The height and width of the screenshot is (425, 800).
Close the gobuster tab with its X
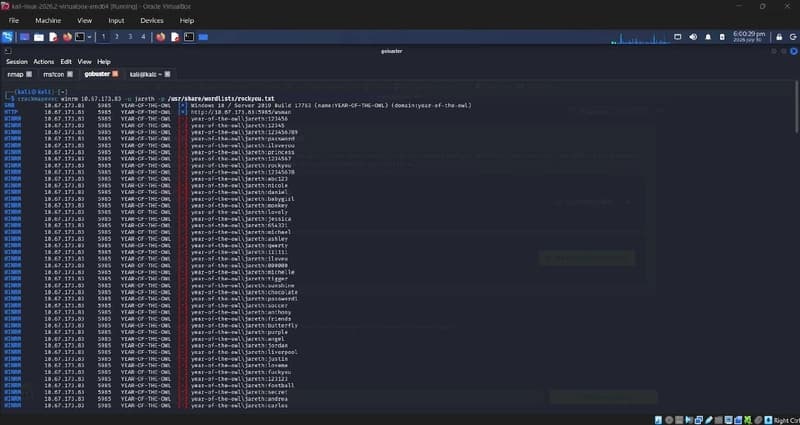click(115, 74)
